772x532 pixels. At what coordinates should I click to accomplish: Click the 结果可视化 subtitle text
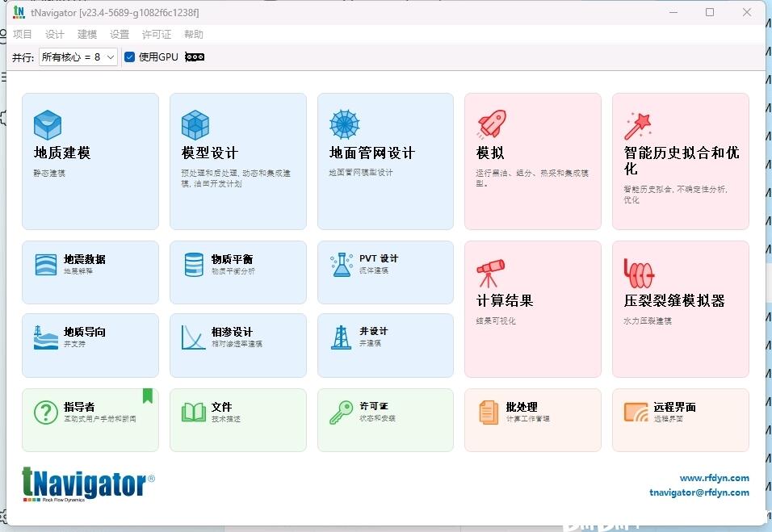[496, 320]
